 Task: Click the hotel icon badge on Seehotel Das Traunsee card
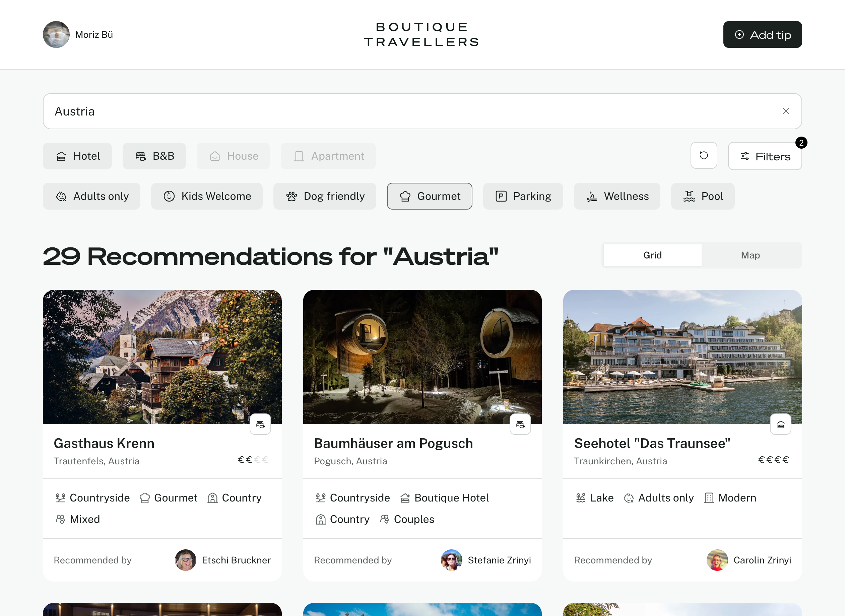[780, 424]
